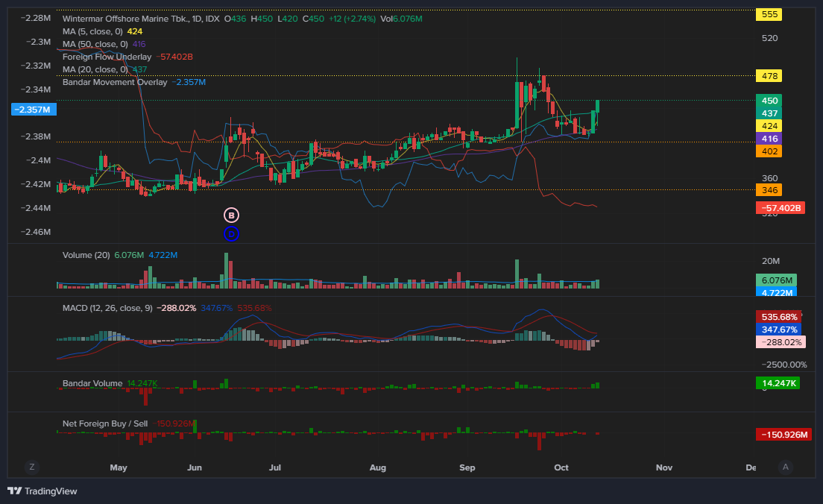Click the Wintermar Offshore Marine Tbk. symbol title

pyautogui.click(x=118, y=19)
